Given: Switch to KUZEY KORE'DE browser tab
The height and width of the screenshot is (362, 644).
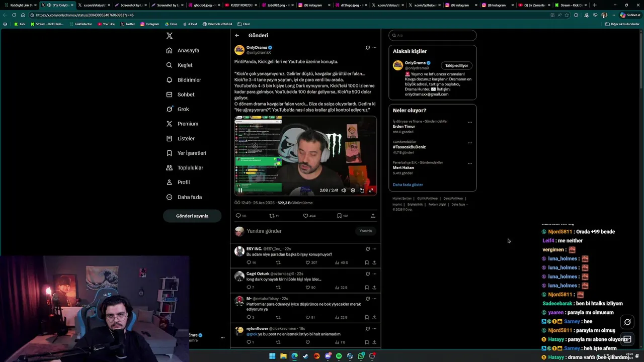Looking at the screenshot, I should pos(239,5).
